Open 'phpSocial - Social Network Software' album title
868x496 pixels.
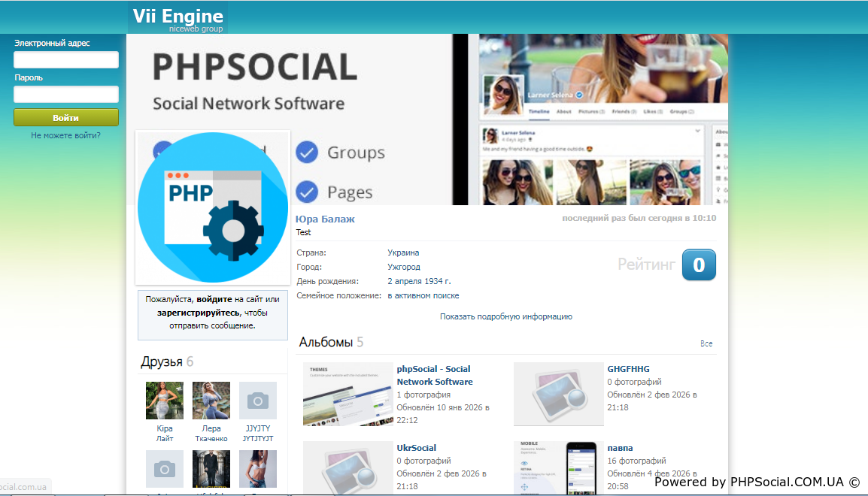(x=434, y=375)
